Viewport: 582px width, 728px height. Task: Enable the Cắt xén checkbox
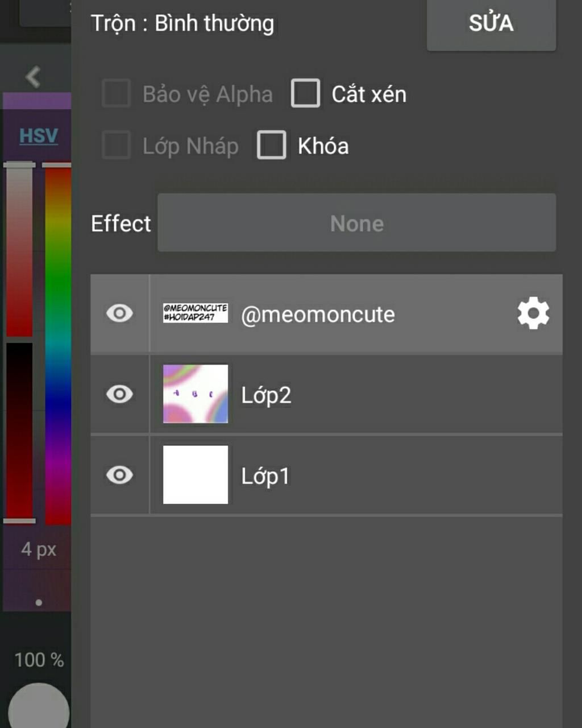pos(305,94)
